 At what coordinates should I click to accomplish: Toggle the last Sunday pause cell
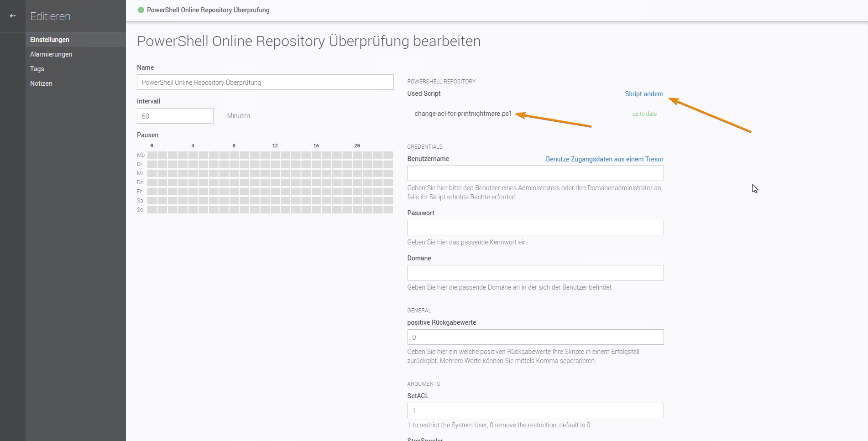pyautogui.click(x=388, y=210)
